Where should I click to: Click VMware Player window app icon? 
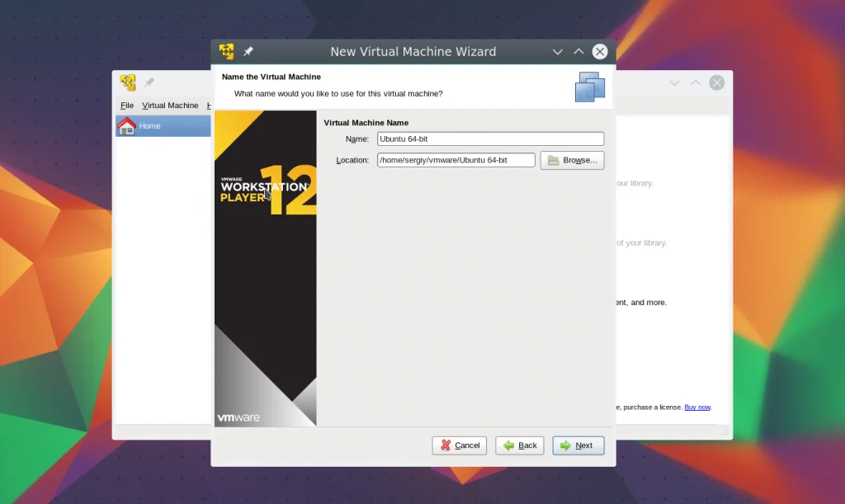pos(128,82)
